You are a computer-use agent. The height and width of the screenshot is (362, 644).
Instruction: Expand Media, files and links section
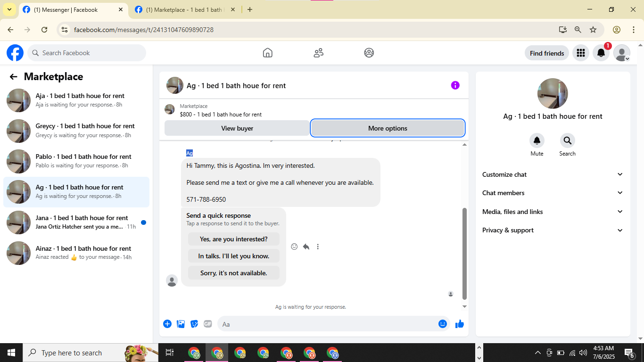[x=553, y=212]
